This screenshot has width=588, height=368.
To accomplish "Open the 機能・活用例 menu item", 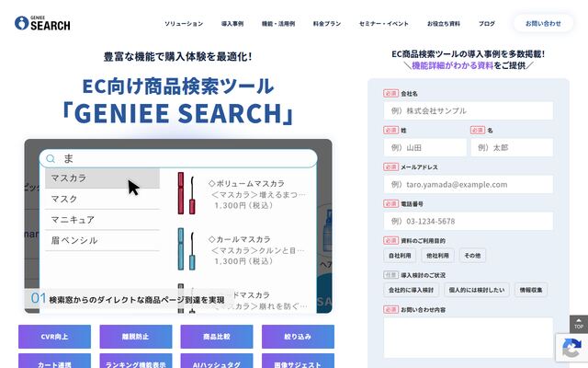I will [x=278, y=24].
